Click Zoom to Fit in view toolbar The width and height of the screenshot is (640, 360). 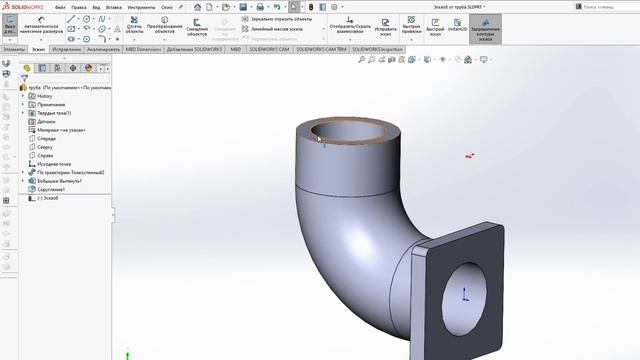coord(362,60)
